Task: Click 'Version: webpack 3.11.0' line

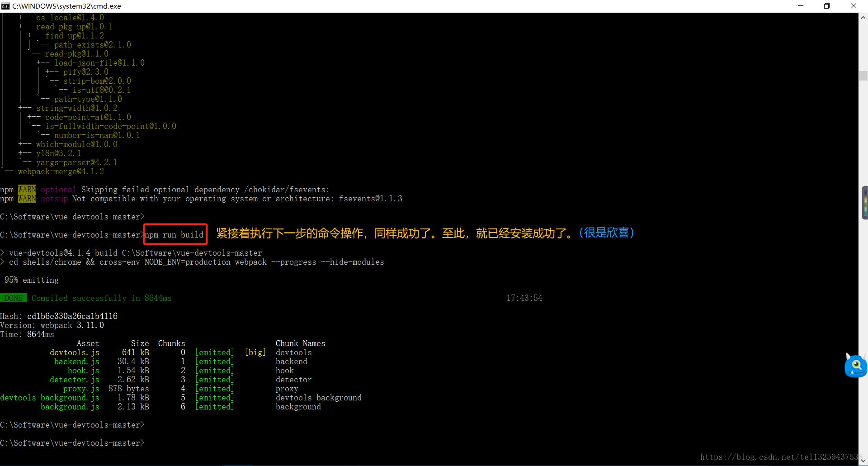Action: pyautogui.click(x=52, y=325)
